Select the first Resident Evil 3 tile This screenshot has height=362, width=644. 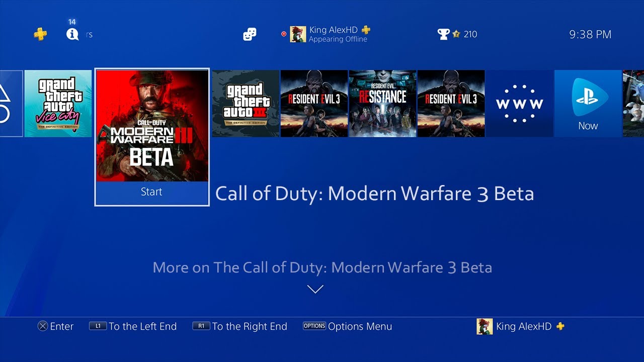tap(314, 104)
